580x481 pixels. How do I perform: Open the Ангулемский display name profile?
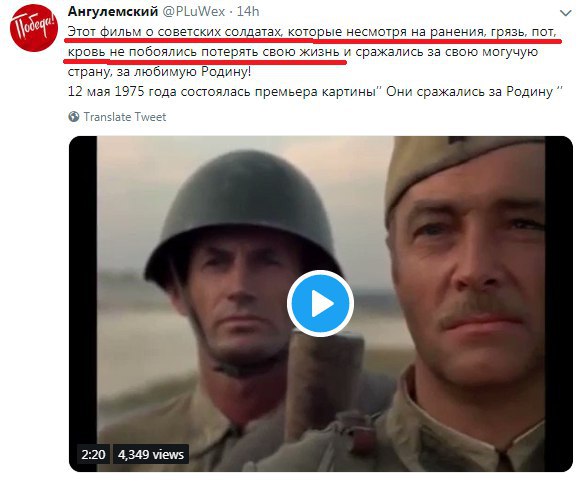click(113, 11)
